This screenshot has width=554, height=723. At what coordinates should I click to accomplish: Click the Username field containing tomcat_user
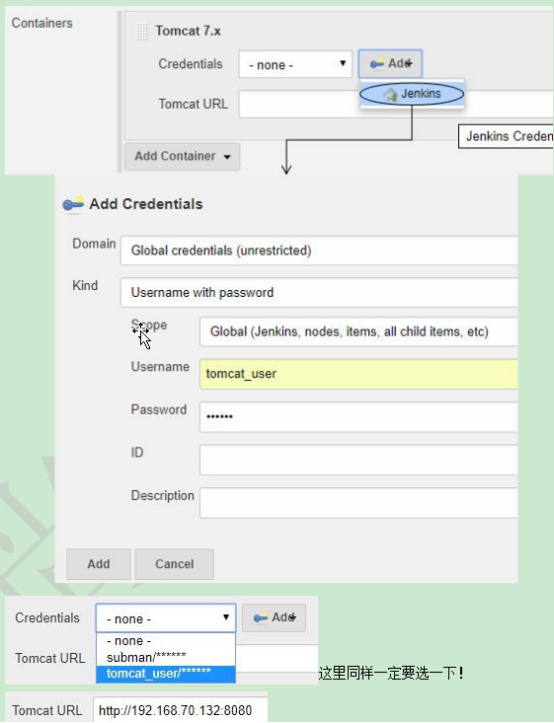[x=358, y=373]
